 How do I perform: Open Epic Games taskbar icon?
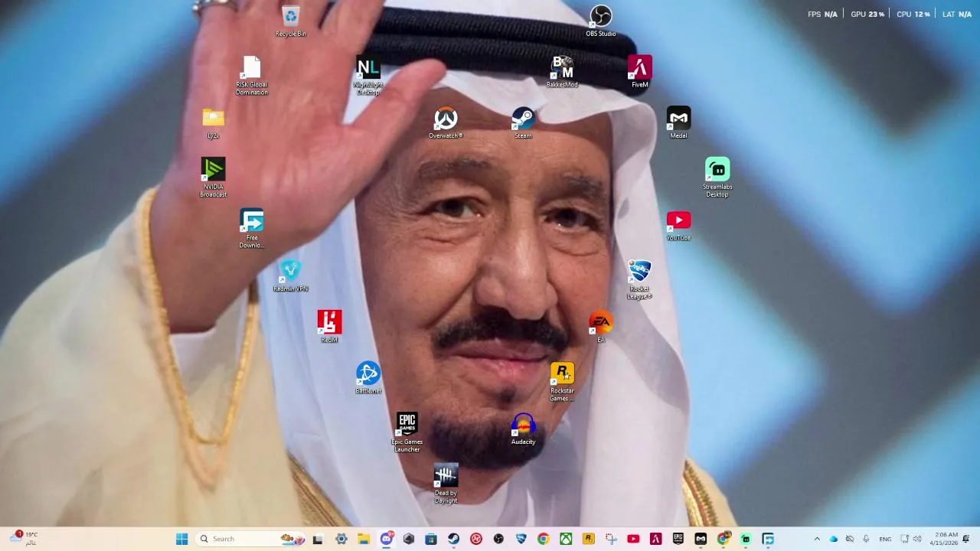click(x=678, y=539)
